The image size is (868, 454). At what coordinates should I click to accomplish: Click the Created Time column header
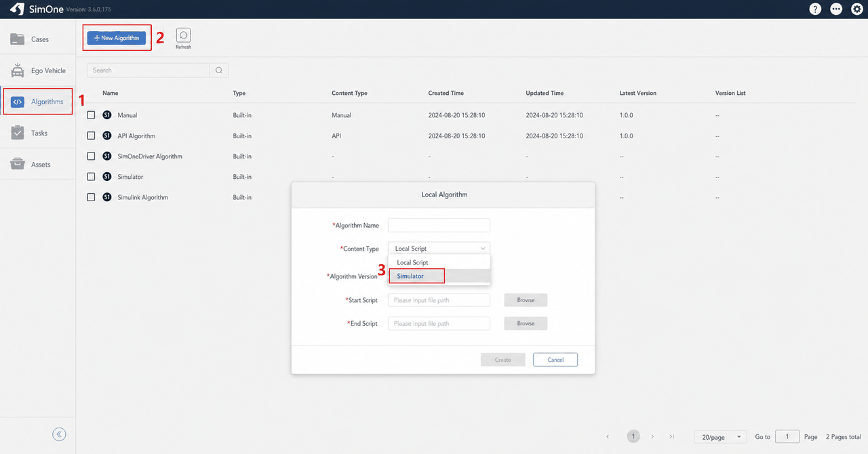(x=446, y=93)
